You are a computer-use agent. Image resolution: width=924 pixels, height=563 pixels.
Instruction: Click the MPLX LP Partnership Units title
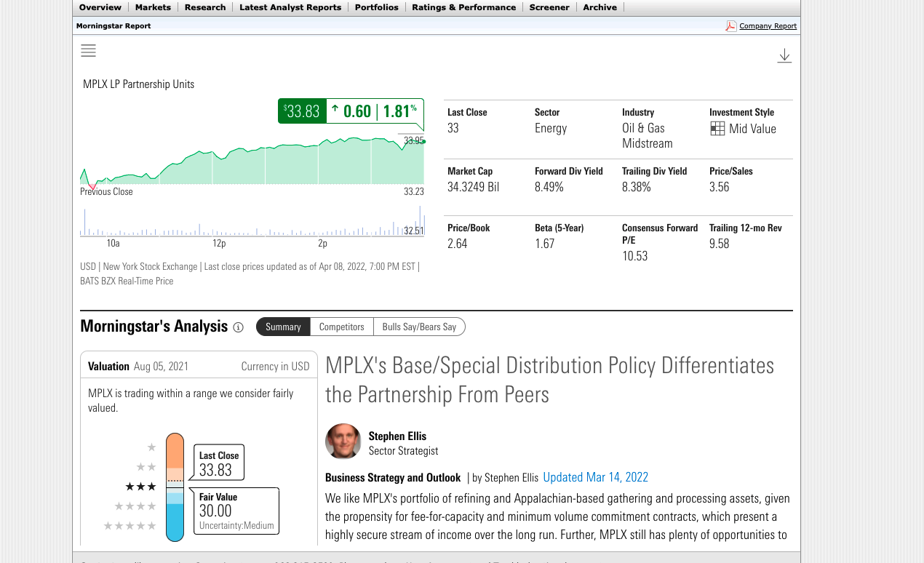click(x=138, y=84)
